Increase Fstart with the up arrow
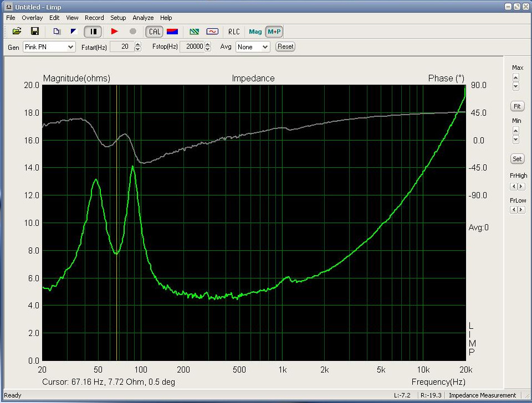Viewport: 532px width, 403px height. point(138,44)
